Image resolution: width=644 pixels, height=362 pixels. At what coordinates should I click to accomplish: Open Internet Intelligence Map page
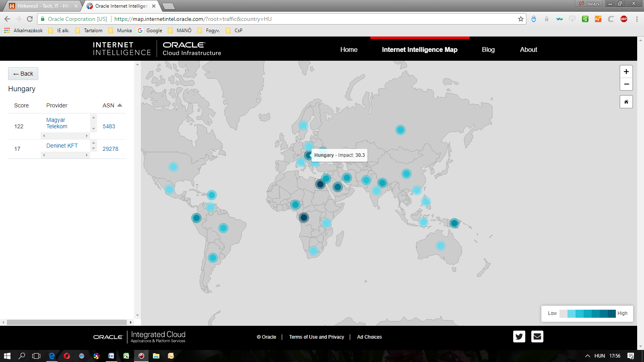point(420,49)
